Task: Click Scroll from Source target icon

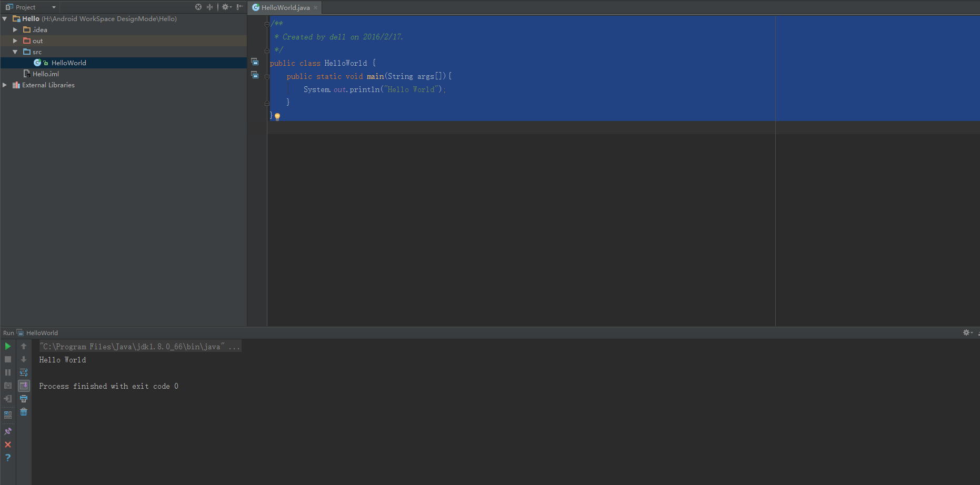Action: (x=198, y=7)
